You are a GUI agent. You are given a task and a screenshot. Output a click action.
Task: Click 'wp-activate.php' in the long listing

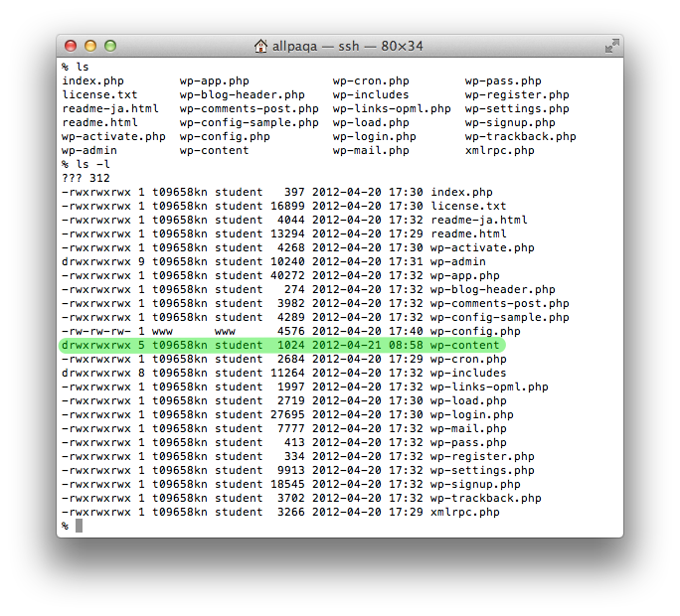point(482,247)
